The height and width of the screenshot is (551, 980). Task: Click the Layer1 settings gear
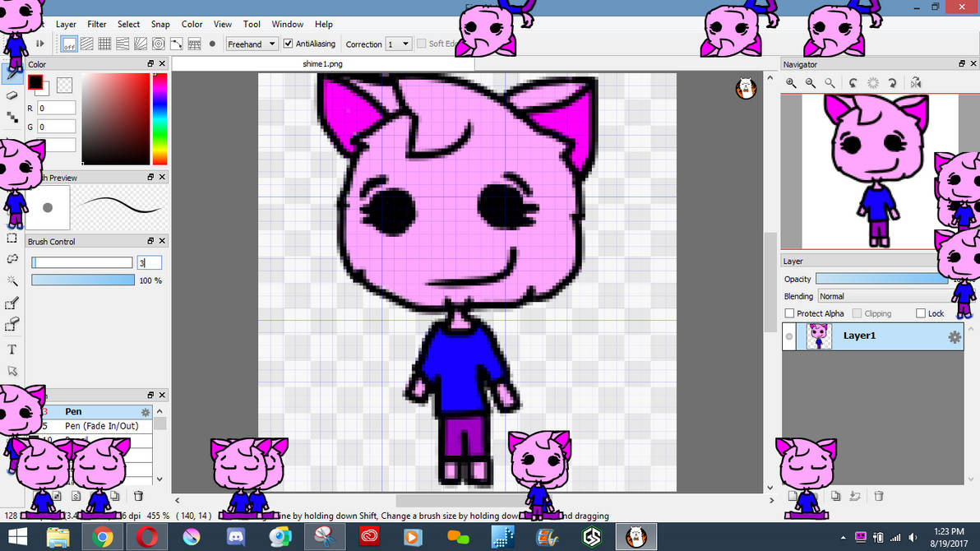(953, 336)
